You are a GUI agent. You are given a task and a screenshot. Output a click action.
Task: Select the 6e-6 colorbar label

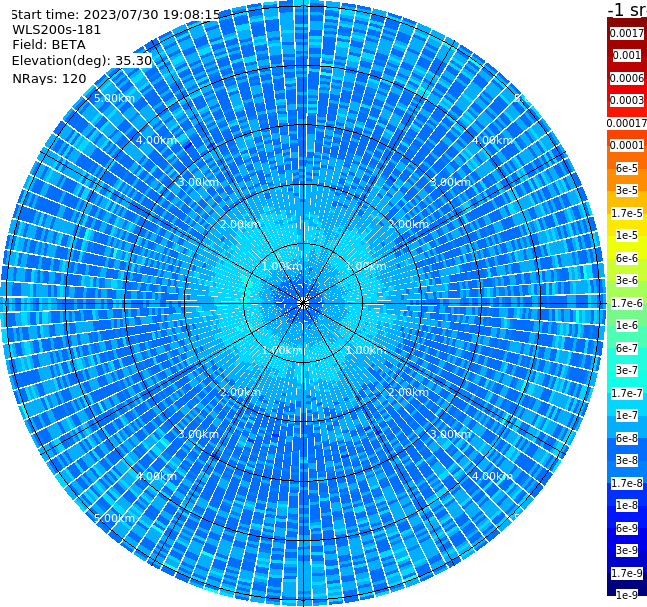pos(627,258)
